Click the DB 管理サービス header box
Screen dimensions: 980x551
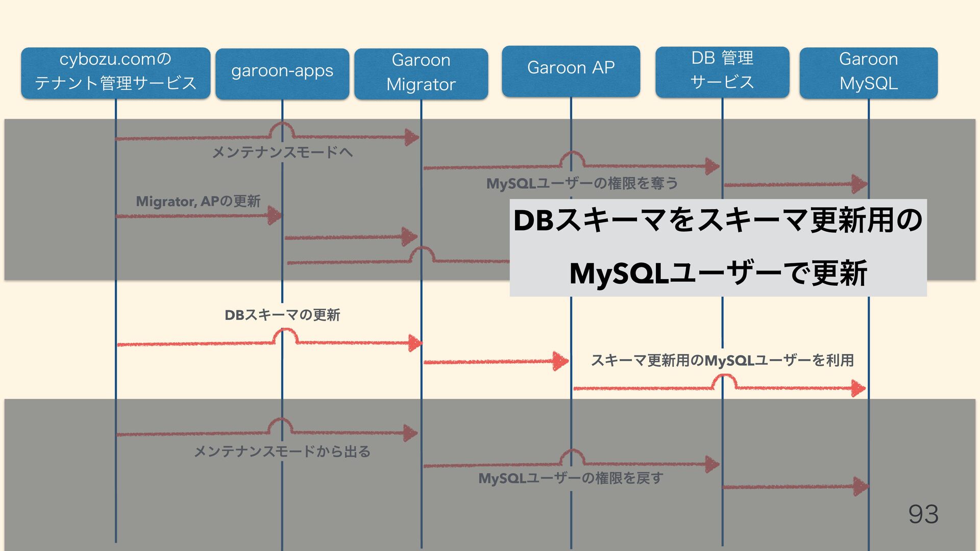click(722, 70)
